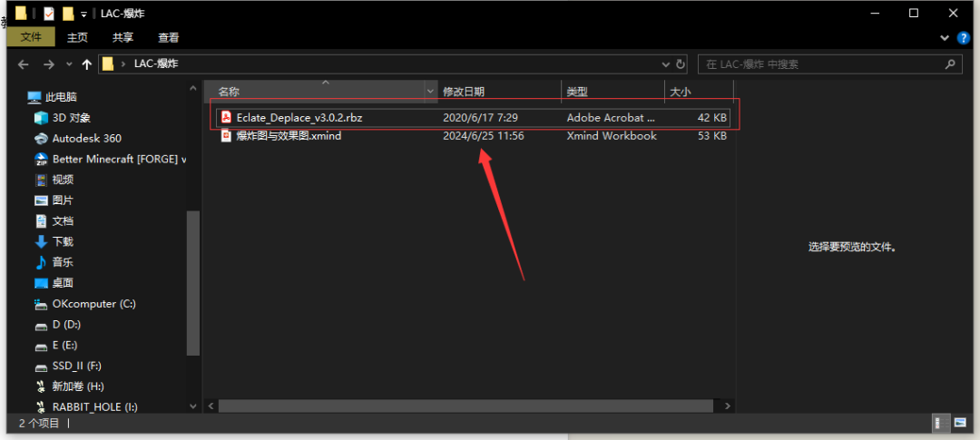
Task: Open 音乐 folder in navigation pane
Action: pyautogui.click(x=63, y=262)
